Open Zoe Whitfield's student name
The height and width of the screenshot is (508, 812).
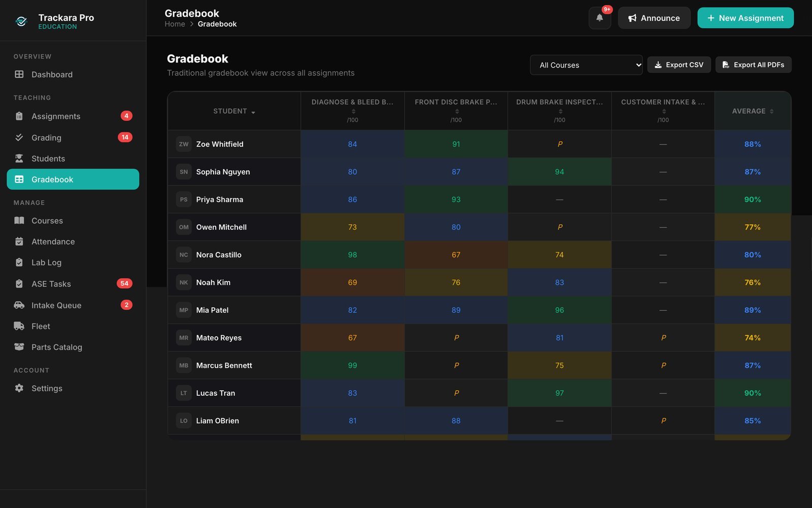coord(220,144)
